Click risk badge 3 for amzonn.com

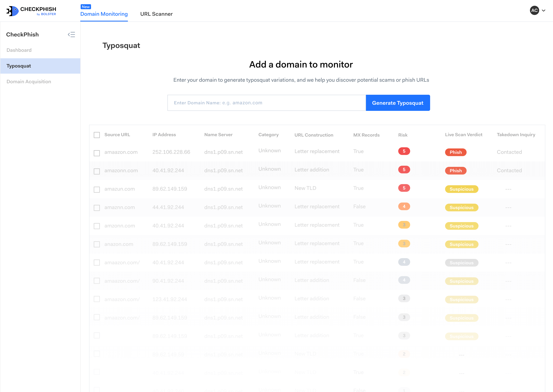[x=404, y=225]
